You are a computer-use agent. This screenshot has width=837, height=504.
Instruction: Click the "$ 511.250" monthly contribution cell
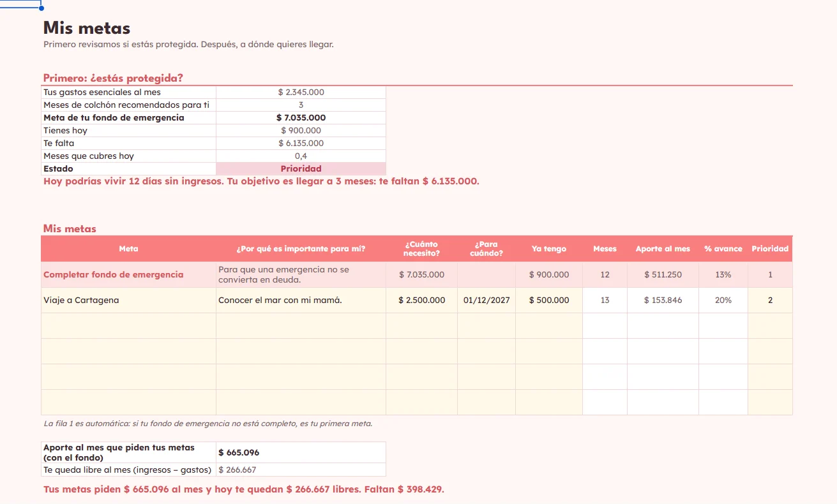point(663,275)
